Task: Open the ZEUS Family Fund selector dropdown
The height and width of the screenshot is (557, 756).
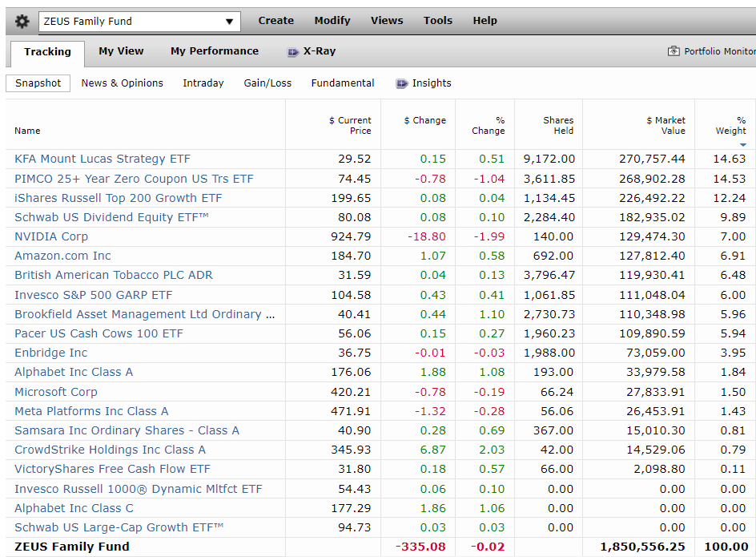Action: (x=230, y=20)
